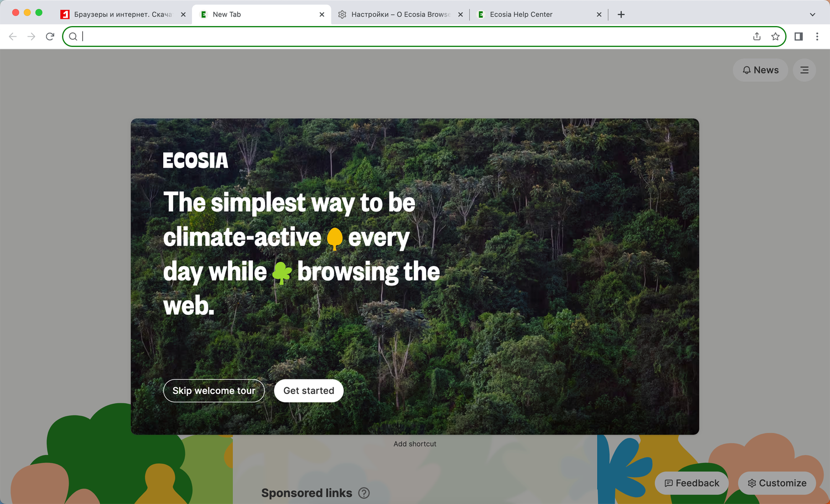830x504 pixels.
Task: Click the Sponsored links help icon
Action: [x=364, y=493]
